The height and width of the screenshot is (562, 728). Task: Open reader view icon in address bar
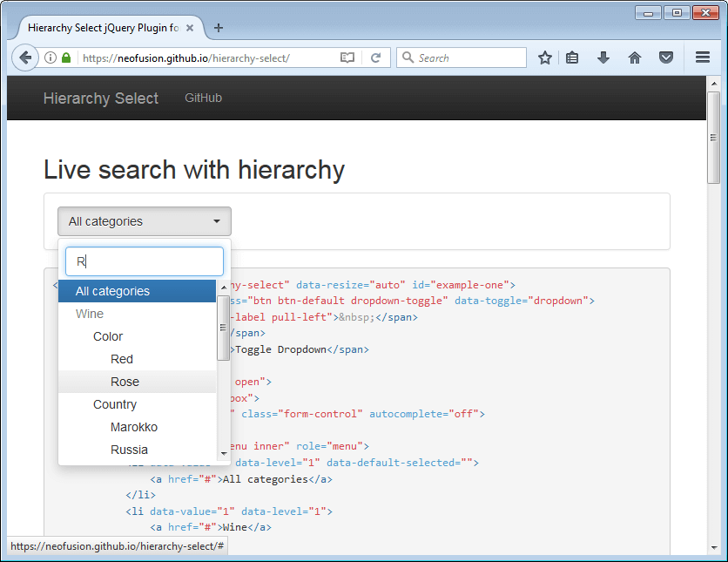coord(347,58)
